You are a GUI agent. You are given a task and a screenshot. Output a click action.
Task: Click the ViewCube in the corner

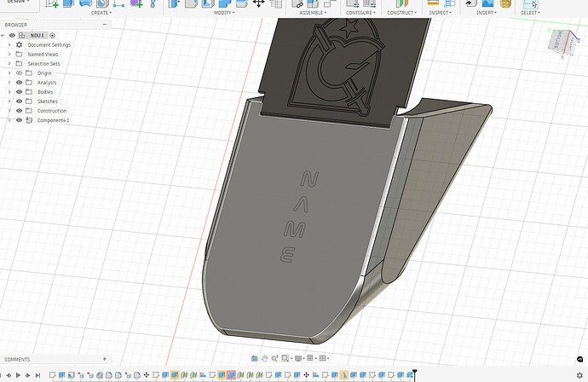(x=562, y=42)
